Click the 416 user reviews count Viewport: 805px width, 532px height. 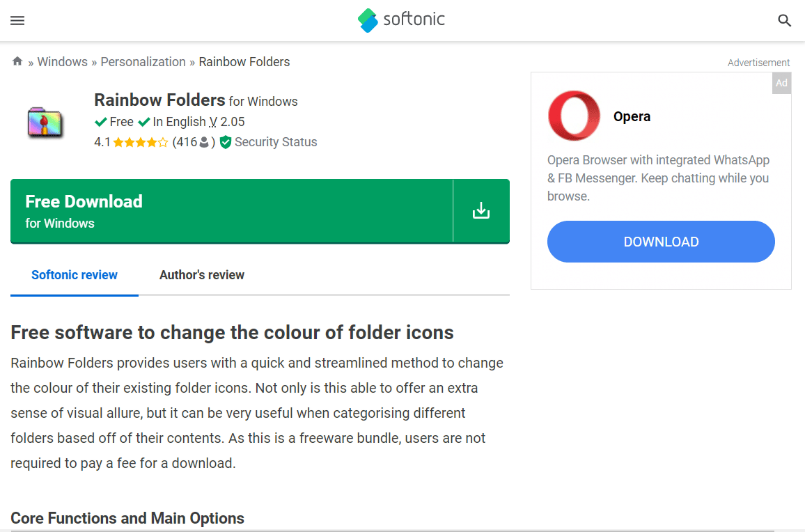(194, 142)
